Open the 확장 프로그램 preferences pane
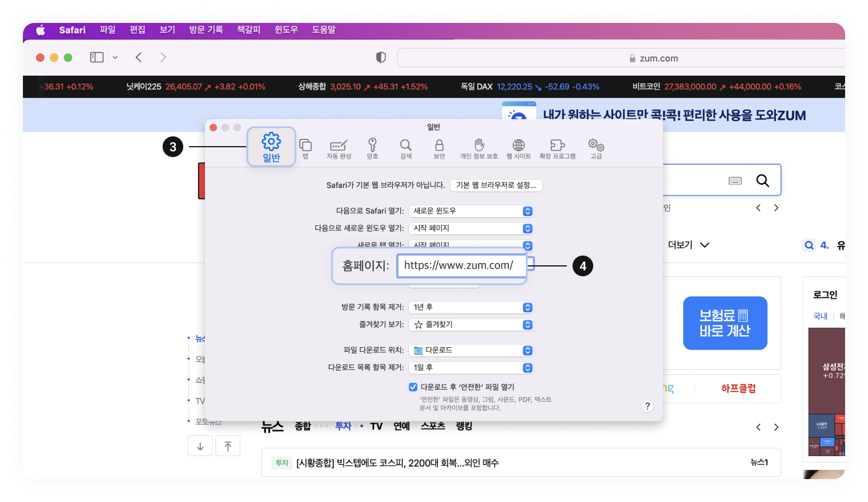This screenshot has height=502, width=868. (557, 147)
